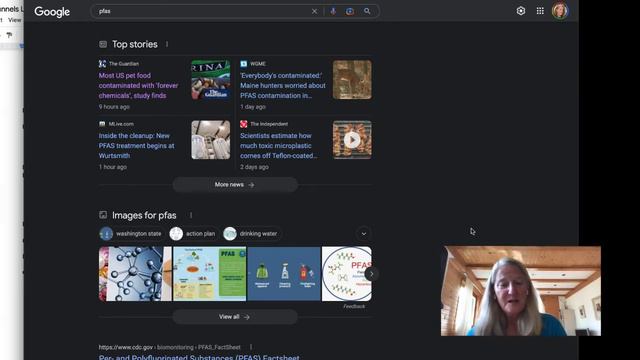Screen dimensions: 640x360
Task: Click the Images for pfas heading
Action: pos(144,215)
